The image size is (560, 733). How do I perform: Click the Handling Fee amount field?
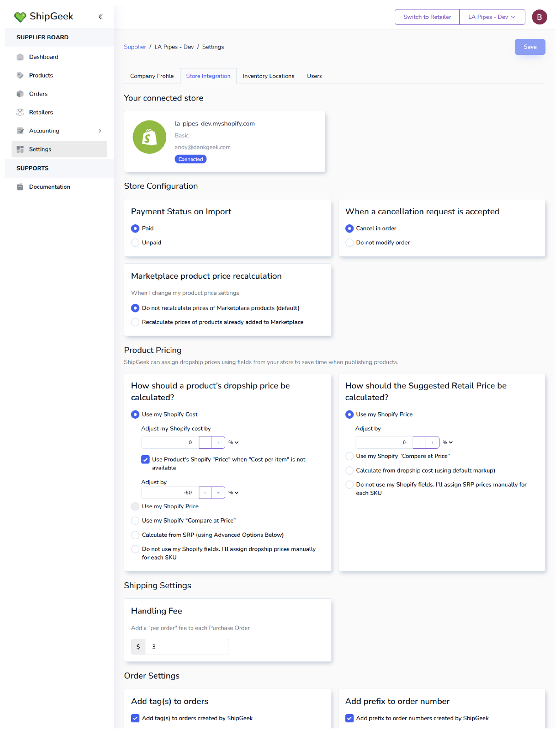click(x=187, y=647)
